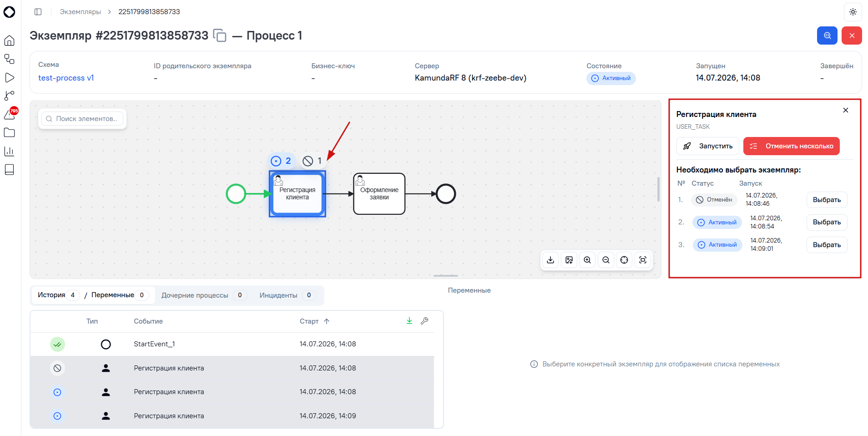Image resolution: width=868 pixels, height=436 pixels.
Task: Open the analytics chart icon in sidebar
Action: click(x=10, y=151)
